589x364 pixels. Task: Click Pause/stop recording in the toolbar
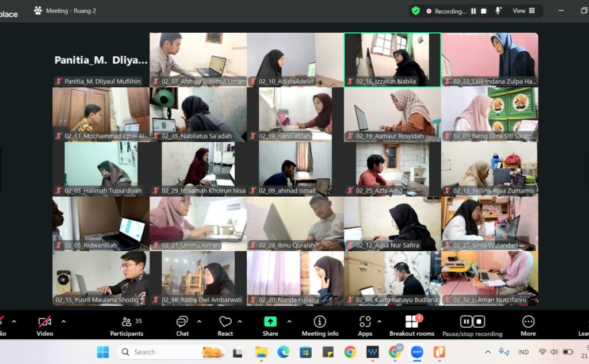[472, 325]
